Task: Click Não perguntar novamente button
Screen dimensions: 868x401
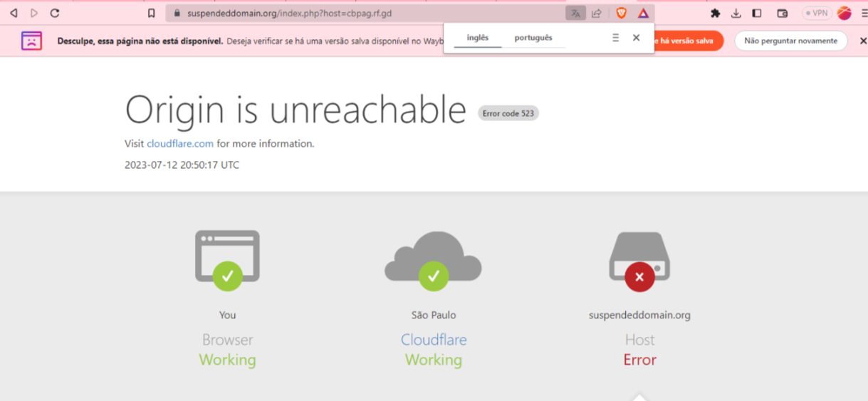Action: (790, 41)
